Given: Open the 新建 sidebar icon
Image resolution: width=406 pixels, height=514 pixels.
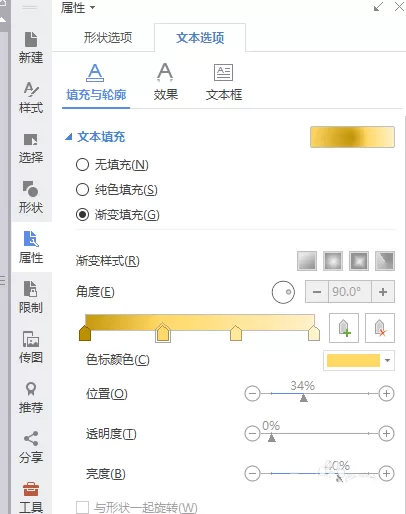Looking at the screenshot, I should pyautogui.click(x=31, y=47).
